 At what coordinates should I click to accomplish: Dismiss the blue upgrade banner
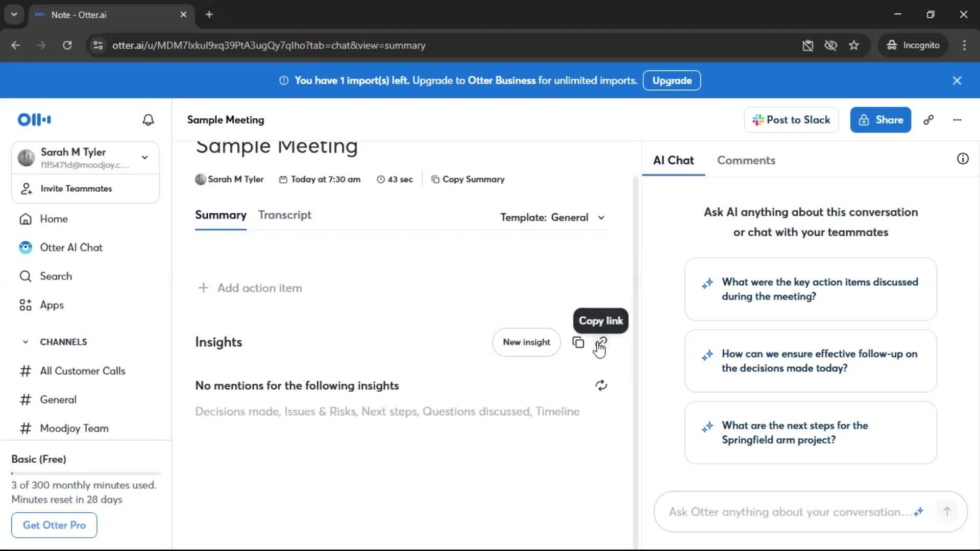pyautogui.click(x=957, y=81)
